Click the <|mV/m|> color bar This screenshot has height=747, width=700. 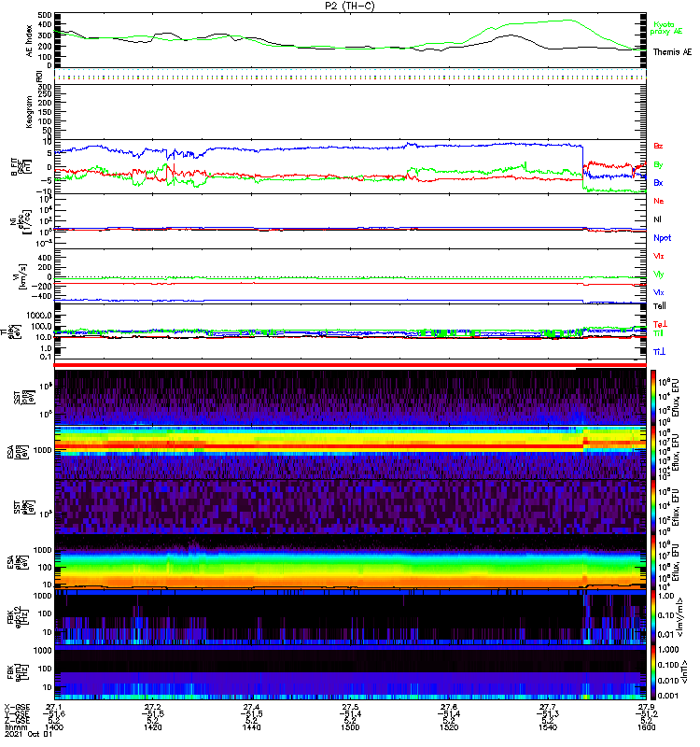(x=653, y=617)
